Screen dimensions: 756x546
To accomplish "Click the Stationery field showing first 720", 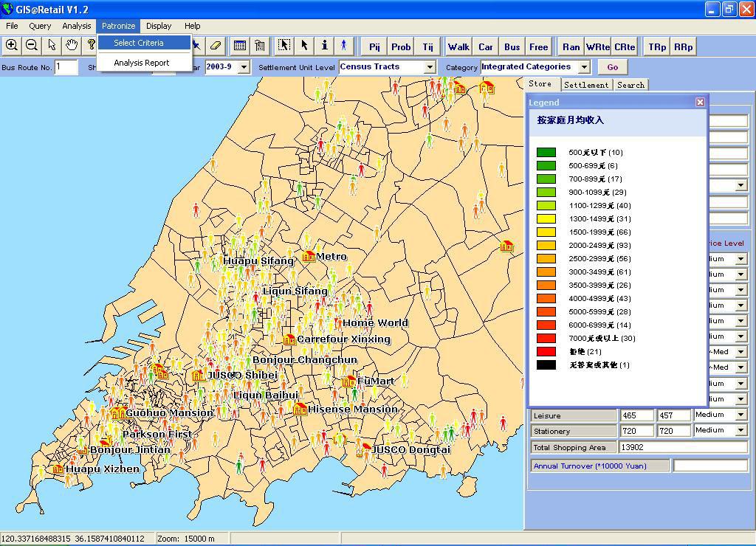I will [x=637, y=431].
